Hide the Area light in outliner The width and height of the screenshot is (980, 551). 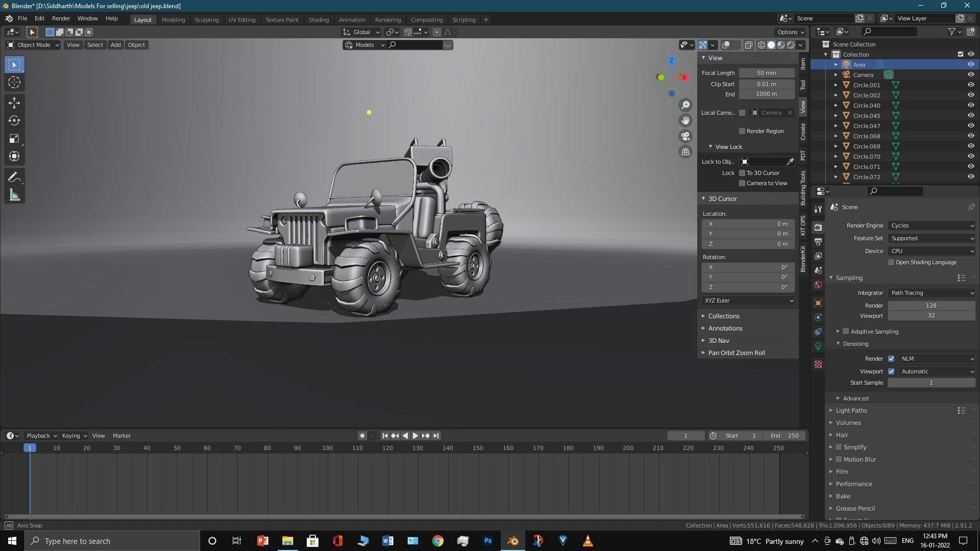(971, 65)
